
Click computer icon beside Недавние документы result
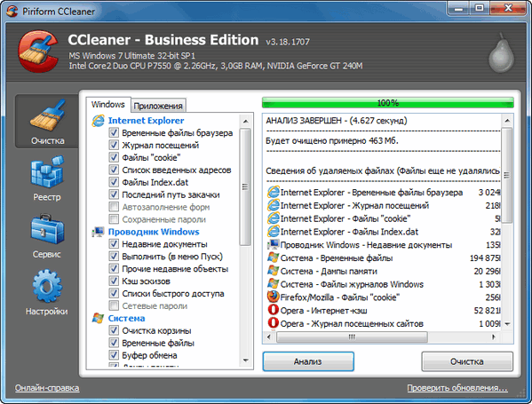click(274, 244)
